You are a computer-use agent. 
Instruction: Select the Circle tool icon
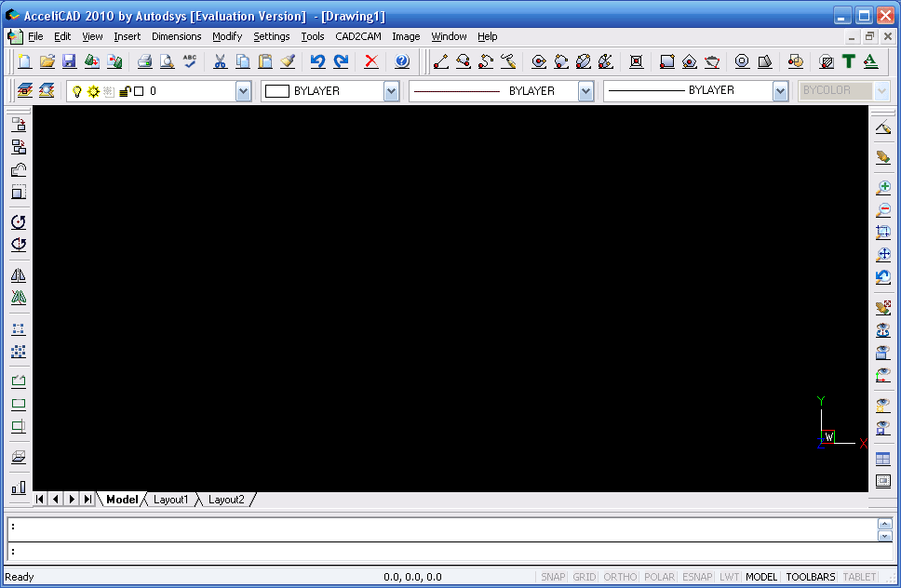[538, 60]
